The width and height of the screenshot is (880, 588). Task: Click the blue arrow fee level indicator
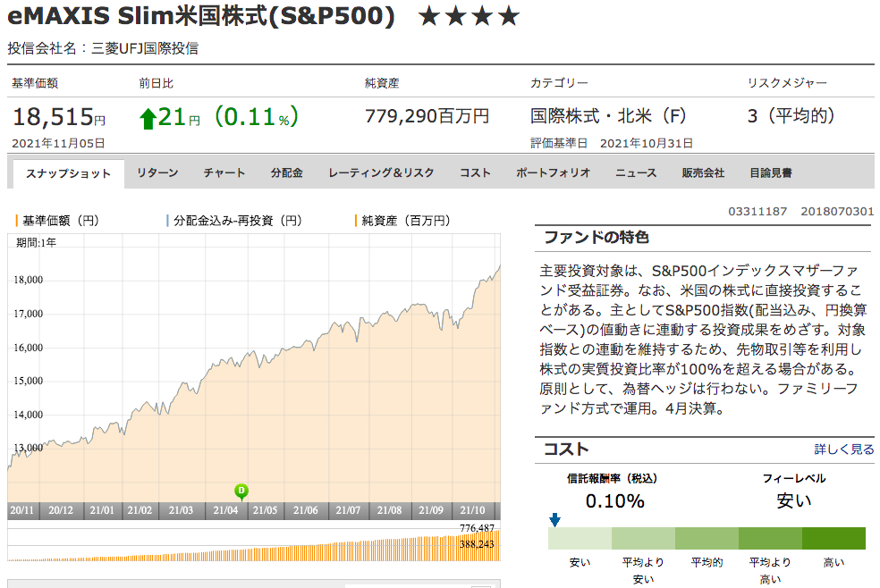tap(554, 519)
